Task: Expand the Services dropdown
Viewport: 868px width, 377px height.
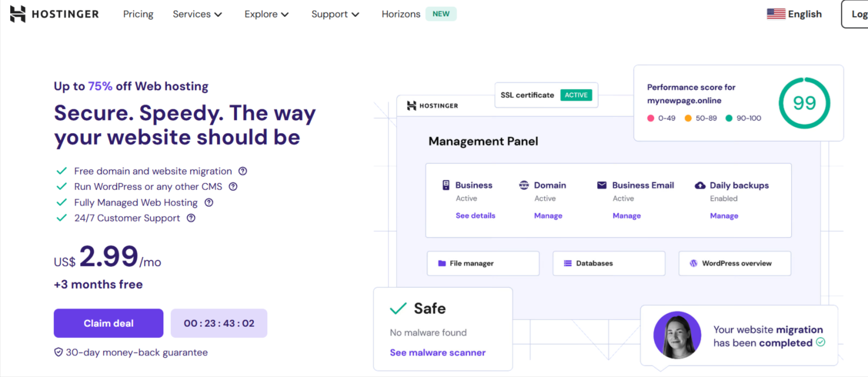Action: 197,14
